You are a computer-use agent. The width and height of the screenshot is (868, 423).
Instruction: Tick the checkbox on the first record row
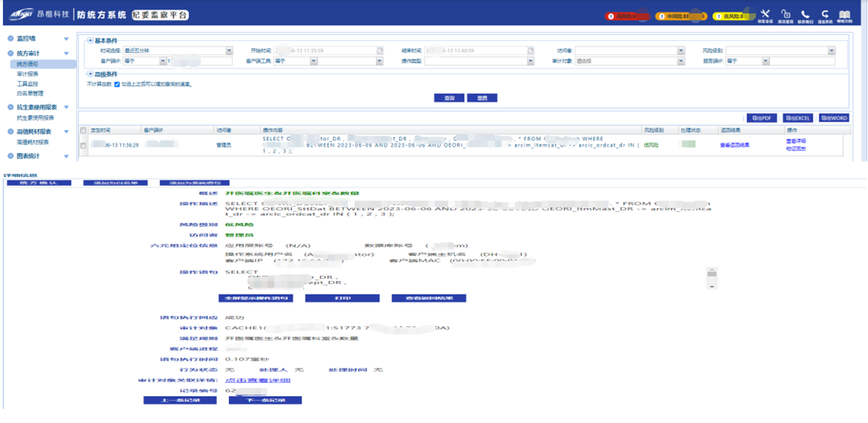pyautogui.click(x=84, y=146)
